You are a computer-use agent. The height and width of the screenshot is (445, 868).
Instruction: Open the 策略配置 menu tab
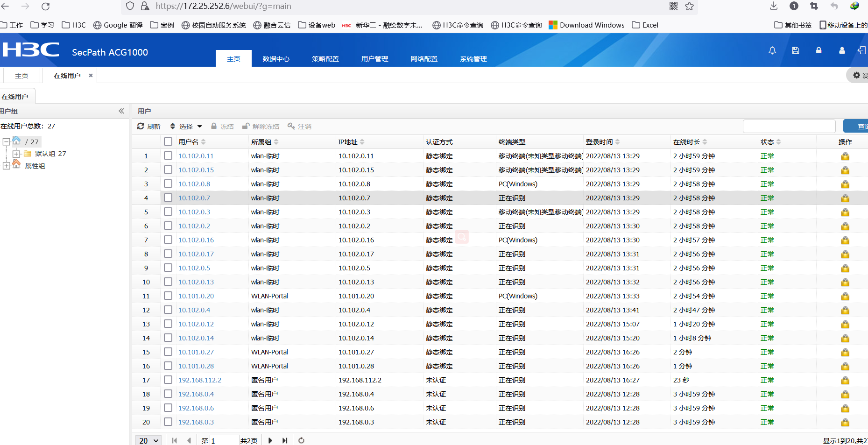pyautogui.click(x=325, y=59)
